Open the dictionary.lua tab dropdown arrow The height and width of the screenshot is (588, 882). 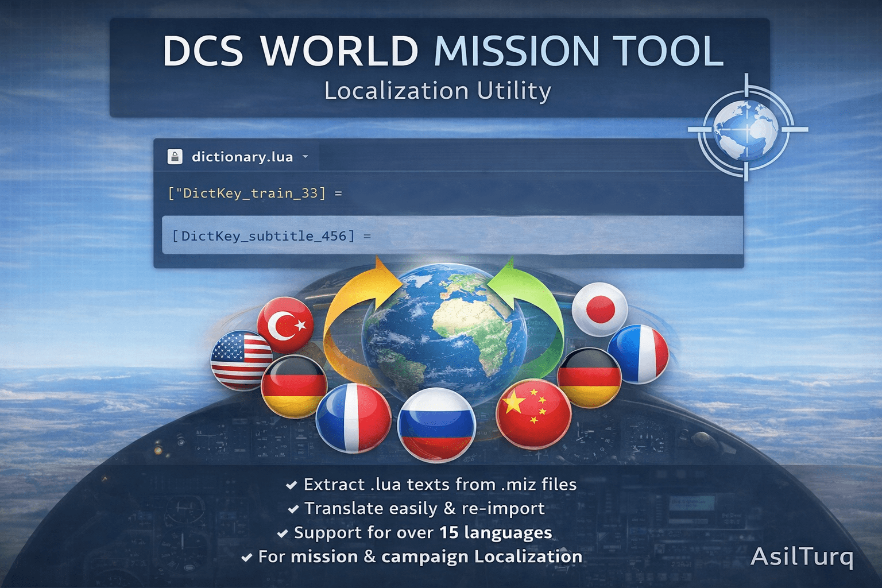(x=305, y=156)
